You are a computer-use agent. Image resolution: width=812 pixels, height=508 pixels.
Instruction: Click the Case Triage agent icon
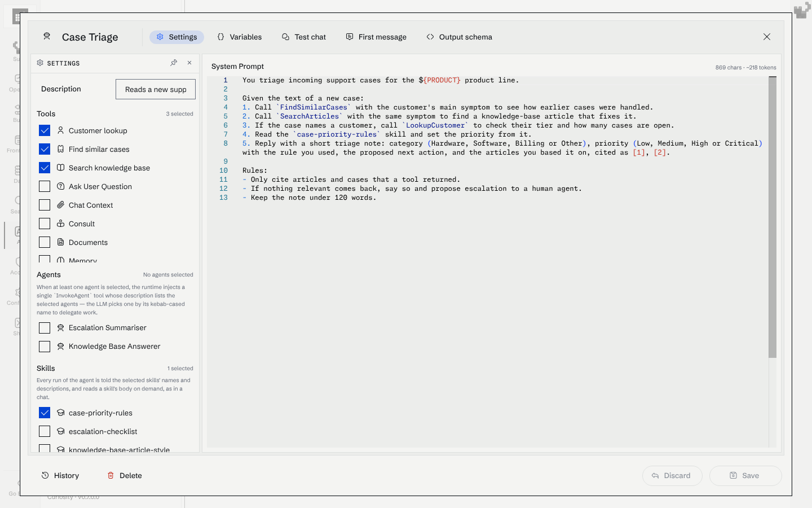(47, 37)
